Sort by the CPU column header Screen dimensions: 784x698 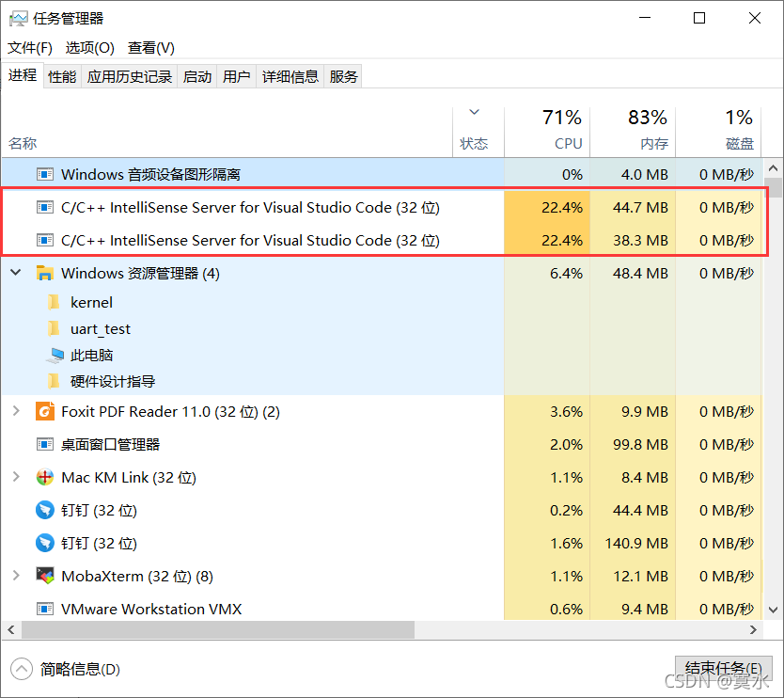click(x=547, y=132)
